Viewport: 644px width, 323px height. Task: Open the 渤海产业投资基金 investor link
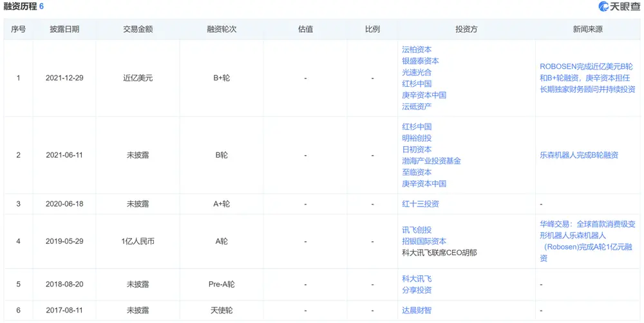(x=431, y=161)
